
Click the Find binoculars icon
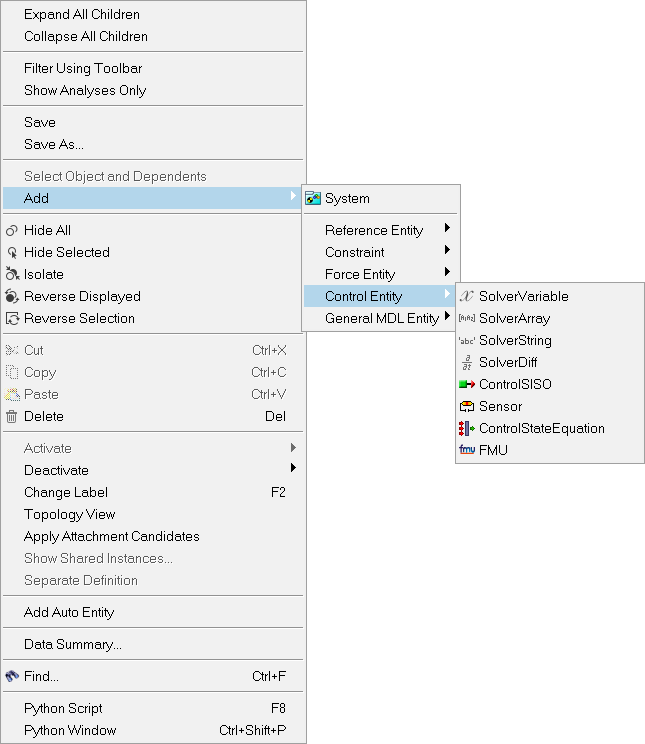12,676
